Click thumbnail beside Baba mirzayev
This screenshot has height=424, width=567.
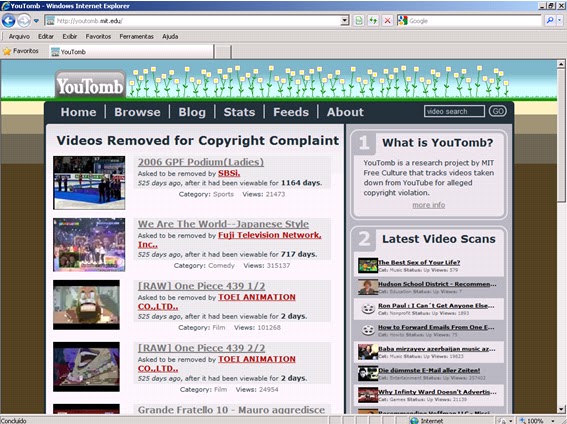coord(368,352)
